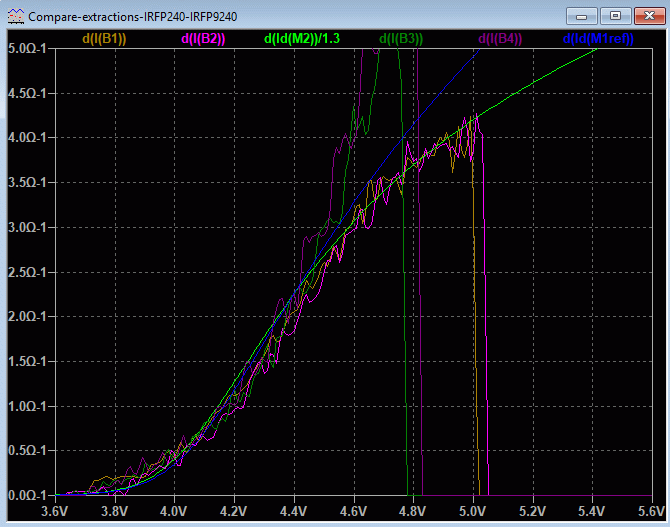The width and height of the screenshot is (670, 527).
Task: Select the d(I(B2)) trace label
Action: [x=203, y=39]
